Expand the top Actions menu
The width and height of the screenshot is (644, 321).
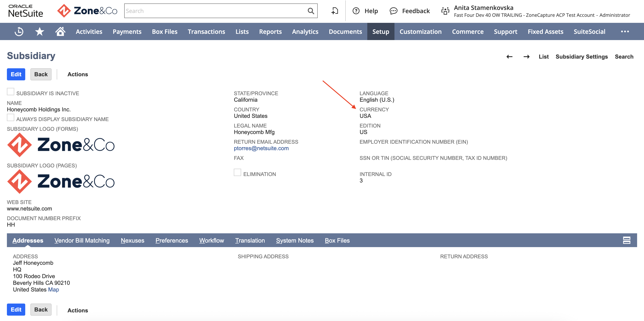pyautogui.click(x=77, y=75)
